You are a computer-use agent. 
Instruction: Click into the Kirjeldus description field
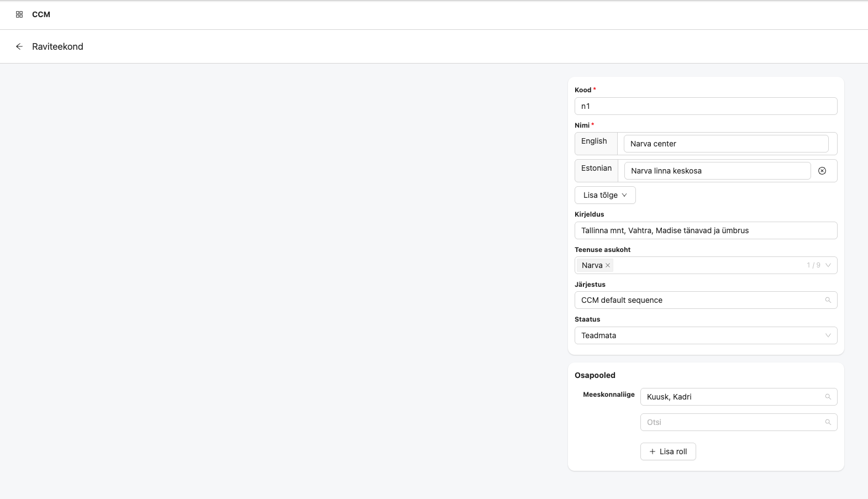coord(706,230)
